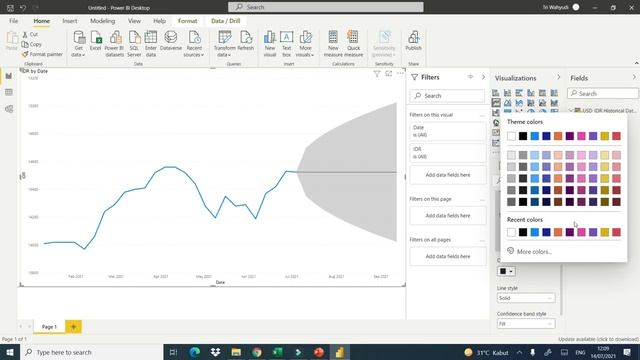Open the Help tab
640x360 pixels.
click(x=160, y=21)
